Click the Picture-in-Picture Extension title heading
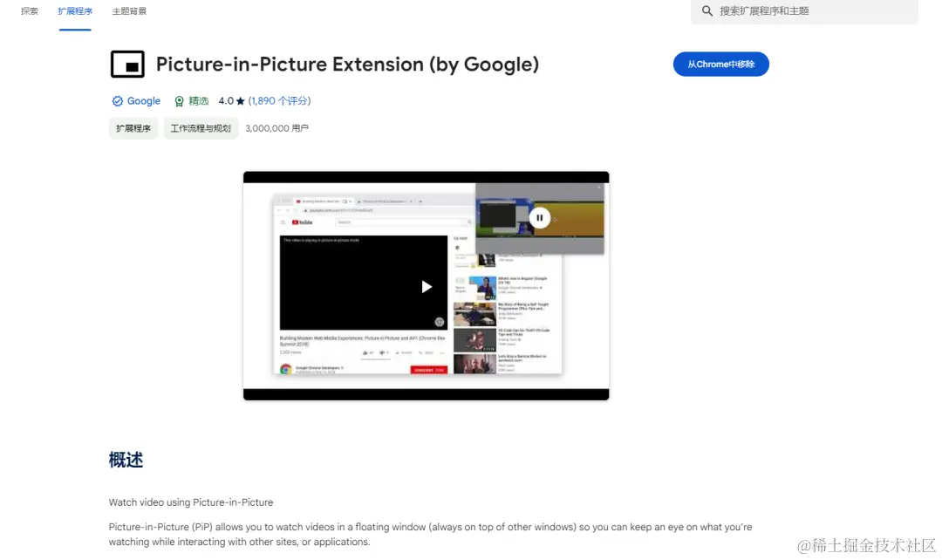The image size is (942, 560). (347, 65)
